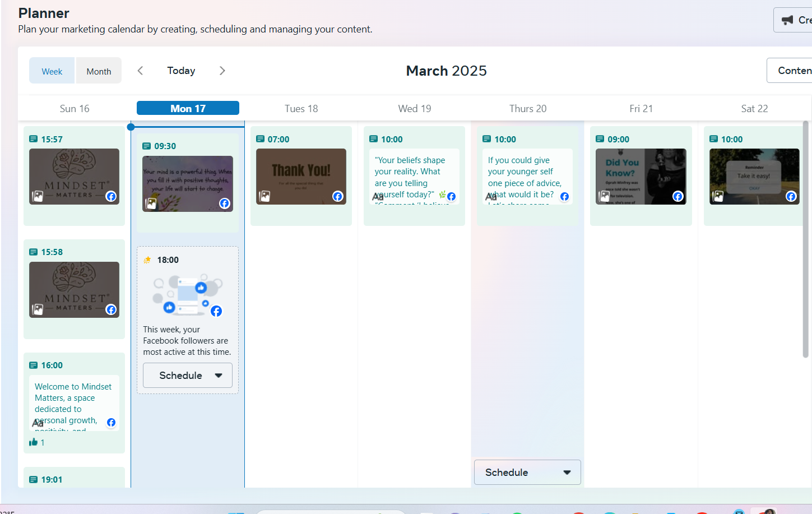Switch to Week view

pos(52,71)
